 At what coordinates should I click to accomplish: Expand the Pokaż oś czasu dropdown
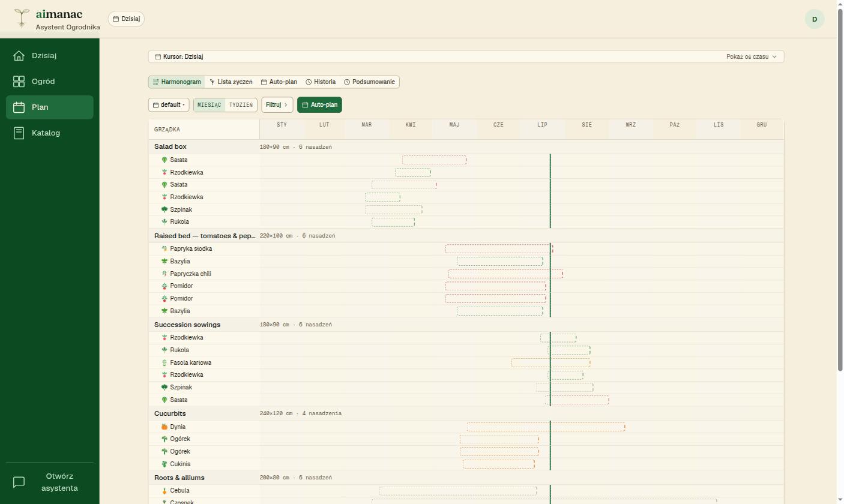[x=751, y=57]
